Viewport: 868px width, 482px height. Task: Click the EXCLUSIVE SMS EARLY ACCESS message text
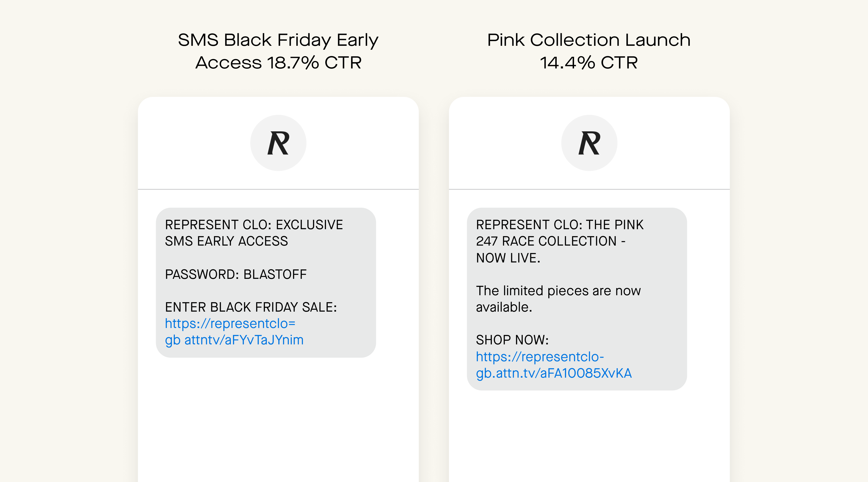tap(254, 233)
